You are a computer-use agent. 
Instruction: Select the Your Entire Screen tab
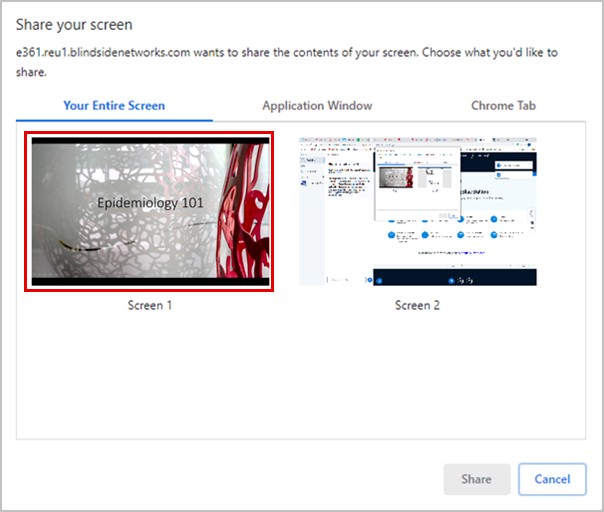(114, 105)
